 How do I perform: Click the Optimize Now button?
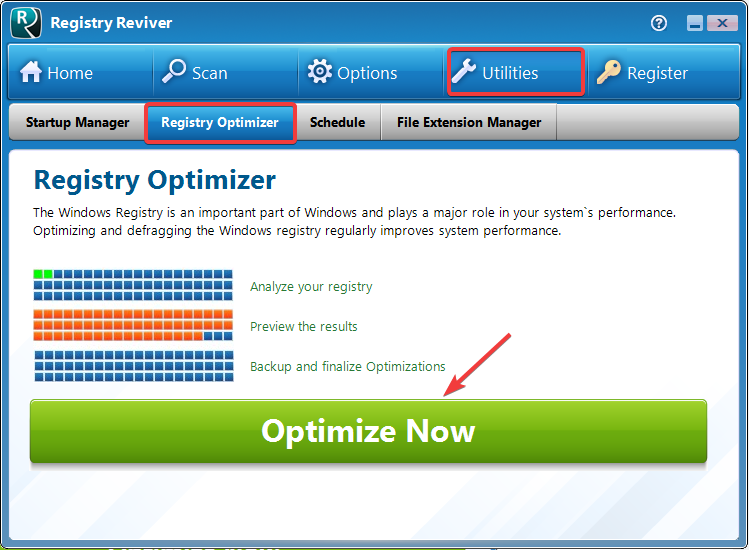[368, 431]
